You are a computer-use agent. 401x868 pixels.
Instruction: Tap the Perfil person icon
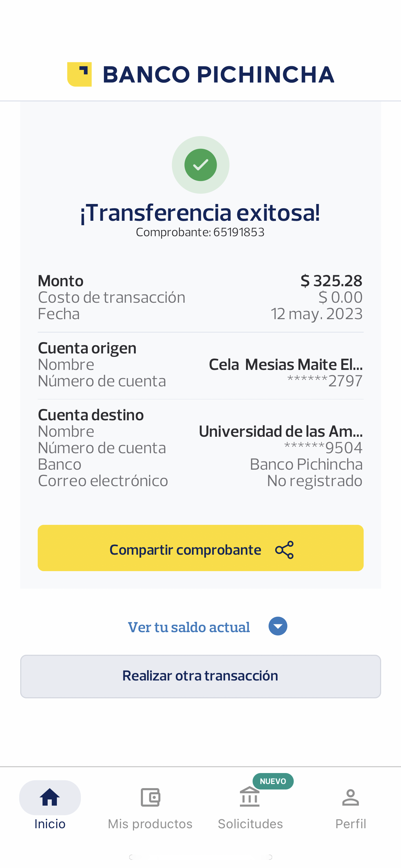[x=351, y=797]
